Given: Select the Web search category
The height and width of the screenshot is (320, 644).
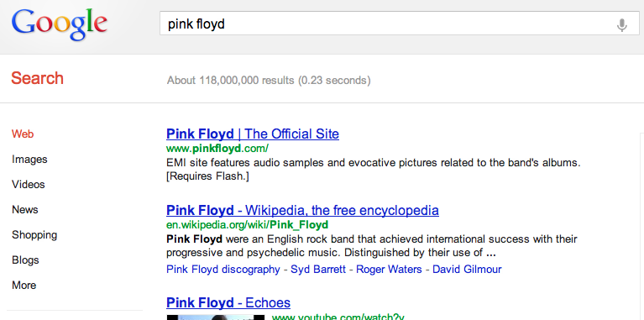Looking at the screenshot, I should point(23,134).
